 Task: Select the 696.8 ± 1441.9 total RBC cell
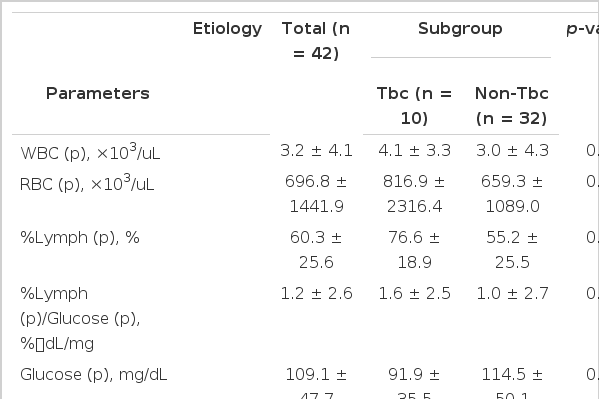coord(316,194)
